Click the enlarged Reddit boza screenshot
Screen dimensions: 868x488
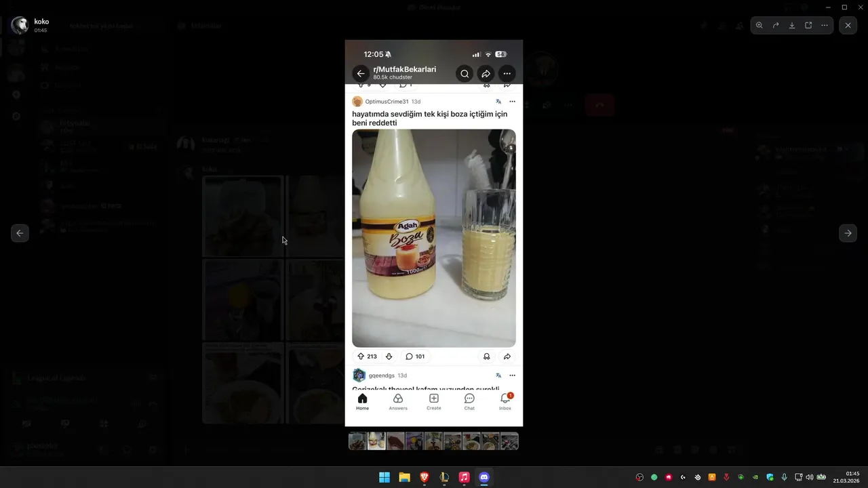434,233
